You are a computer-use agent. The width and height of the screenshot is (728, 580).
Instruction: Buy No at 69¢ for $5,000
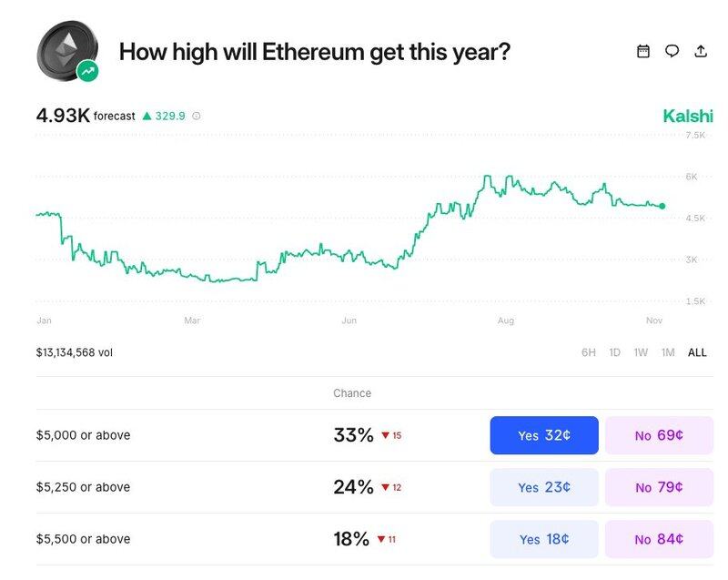click(659, 435)
